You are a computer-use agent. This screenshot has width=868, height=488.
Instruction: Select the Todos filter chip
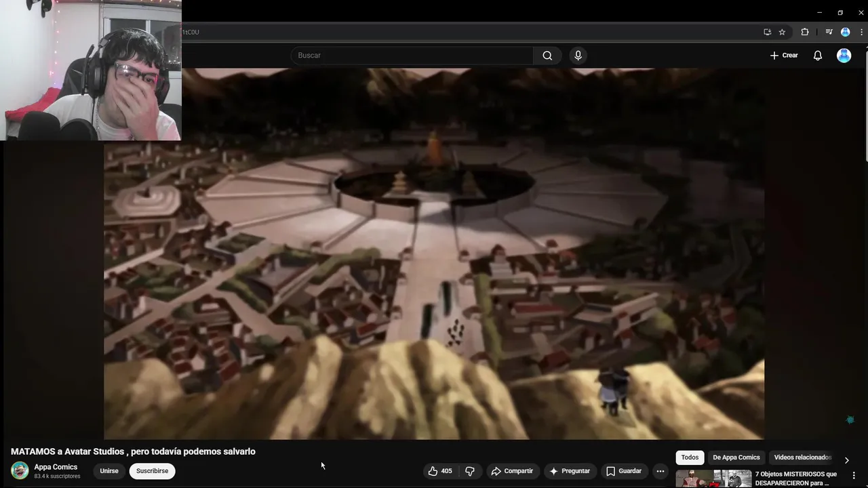(x=690, y=457)
